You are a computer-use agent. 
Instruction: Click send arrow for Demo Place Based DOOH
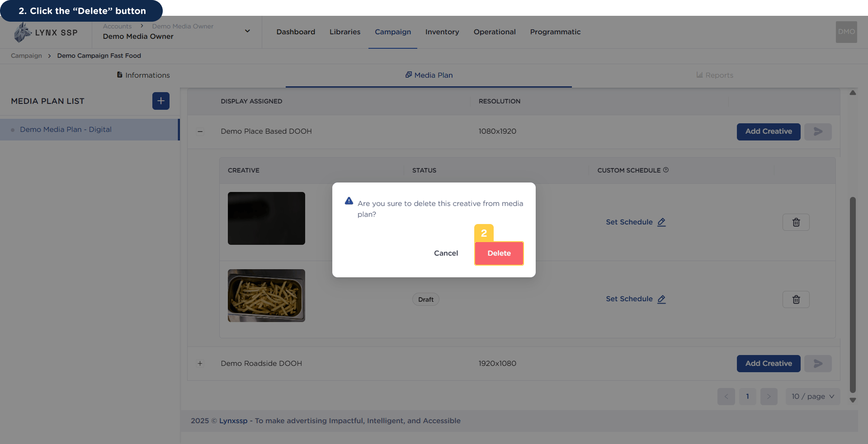(818, 131)
